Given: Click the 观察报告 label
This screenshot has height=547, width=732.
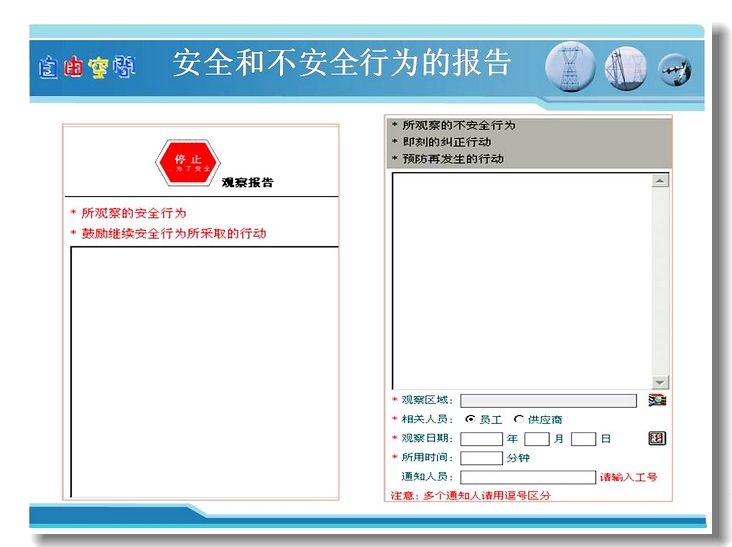Looking at the screenshot, I should 247,182.
